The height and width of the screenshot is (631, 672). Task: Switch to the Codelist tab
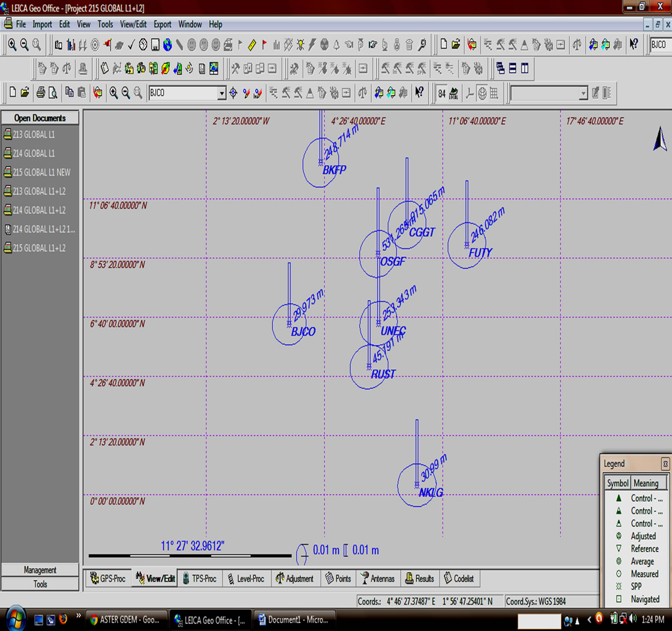(459, 579)
